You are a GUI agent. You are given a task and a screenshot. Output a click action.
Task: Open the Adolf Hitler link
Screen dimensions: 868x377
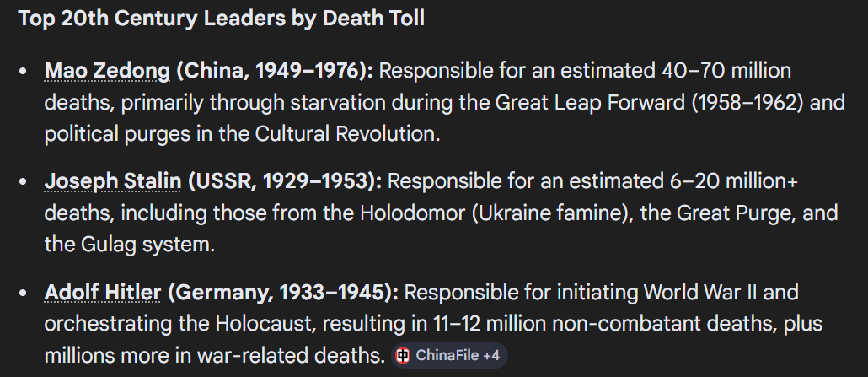coord(103,292)
